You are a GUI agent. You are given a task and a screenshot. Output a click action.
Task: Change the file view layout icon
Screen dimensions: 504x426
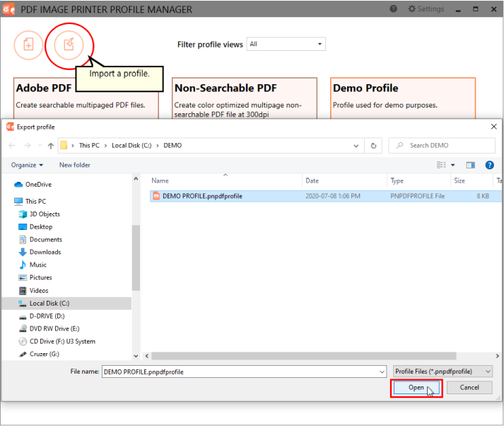pyautogui.click(x=441, y=165)
